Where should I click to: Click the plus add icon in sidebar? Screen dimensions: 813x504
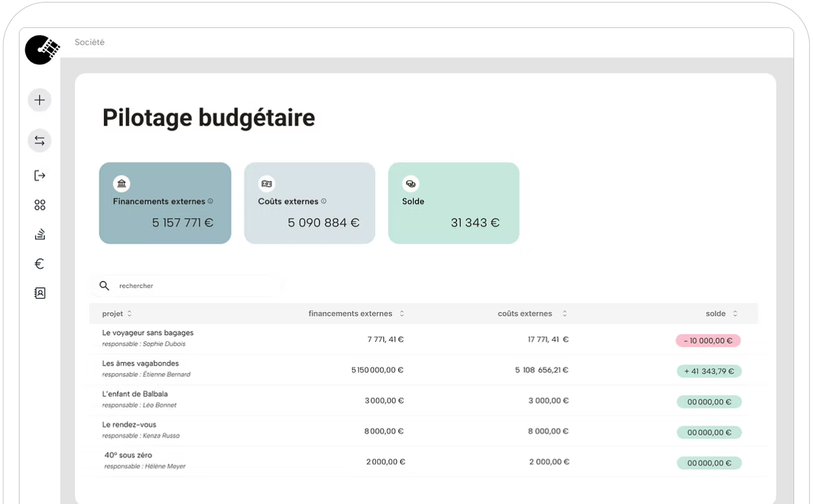tap(40, 100)
